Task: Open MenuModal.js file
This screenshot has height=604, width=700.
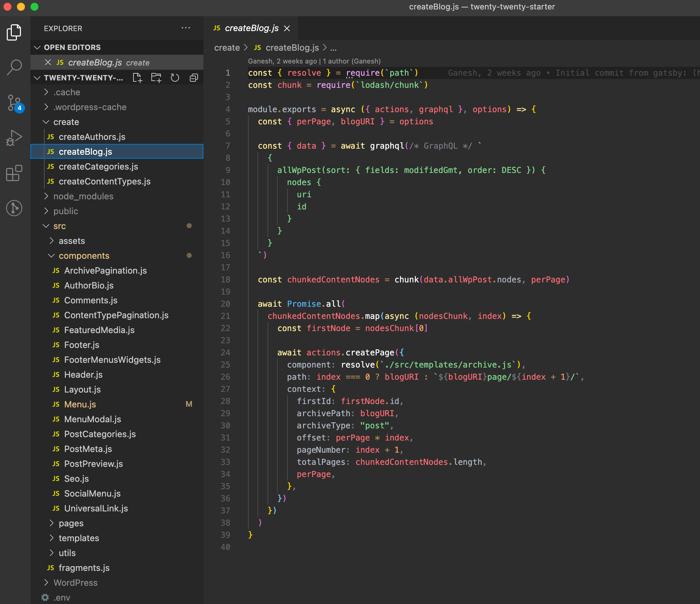Action: [117, 419]
